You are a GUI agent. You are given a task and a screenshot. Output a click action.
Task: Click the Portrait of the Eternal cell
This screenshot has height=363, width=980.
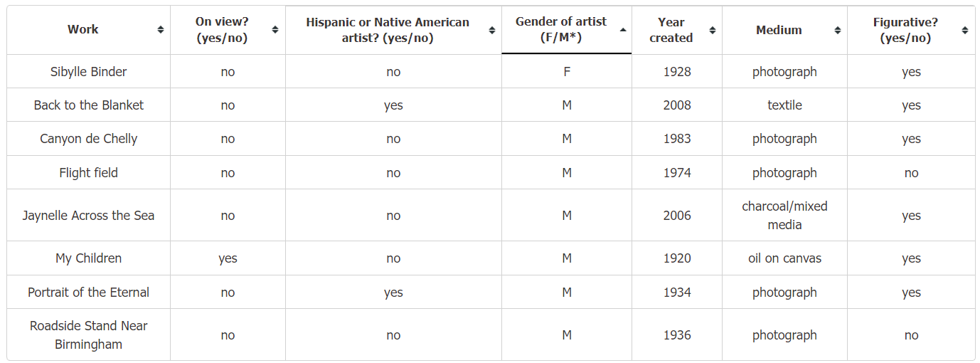click(x=89, y=292)
